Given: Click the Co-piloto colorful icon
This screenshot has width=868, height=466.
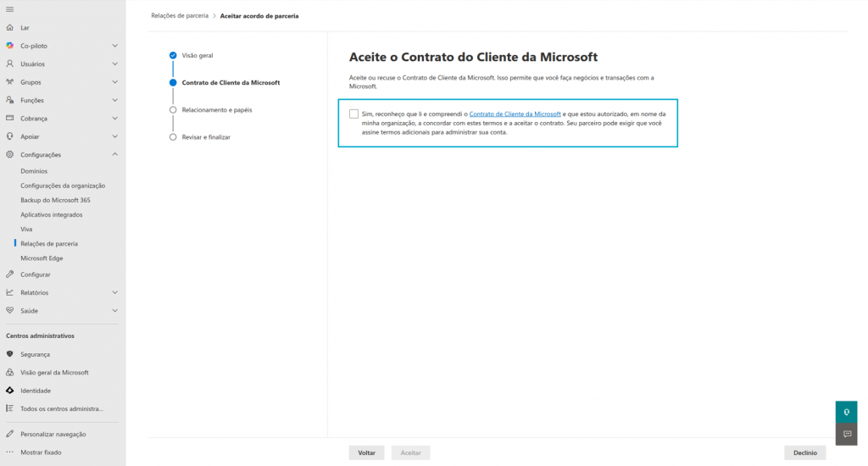Looking at the screenshot, I should 10,46.
